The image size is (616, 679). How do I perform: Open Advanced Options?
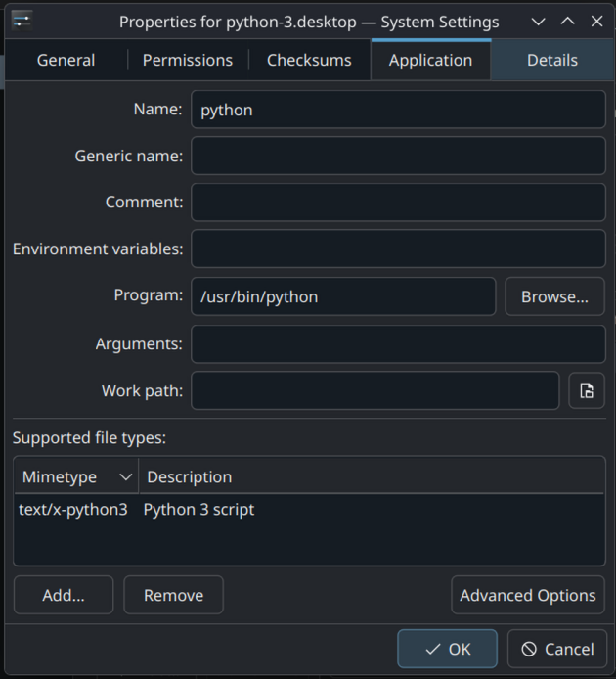click(x=527, y=595)
